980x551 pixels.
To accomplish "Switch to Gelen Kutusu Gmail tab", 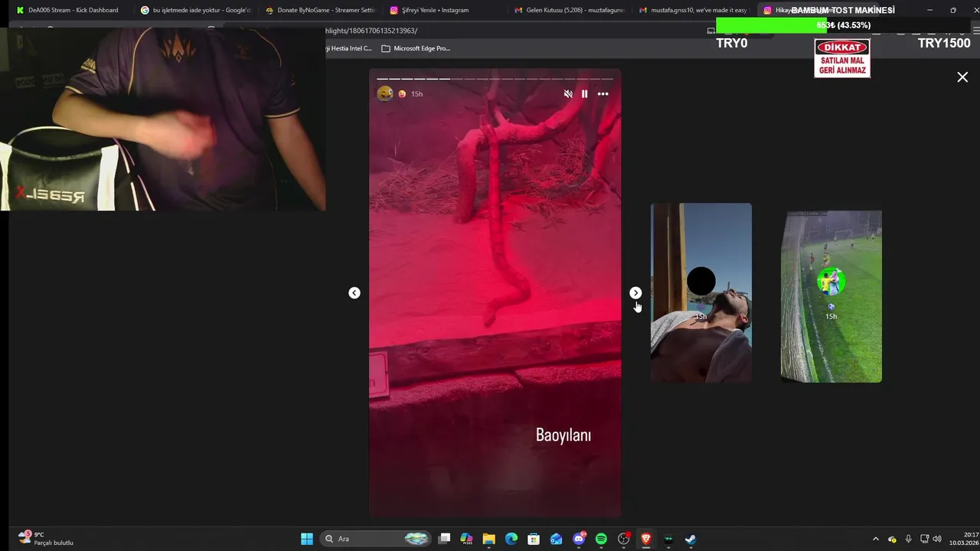I will [x=568, y=10].
